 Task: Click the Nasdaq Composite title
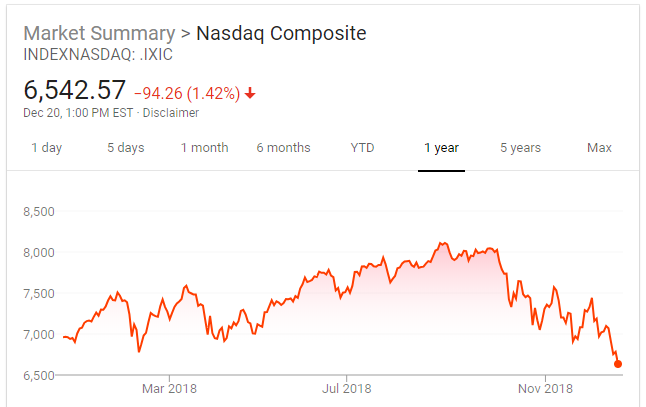(x=281, y=33)
